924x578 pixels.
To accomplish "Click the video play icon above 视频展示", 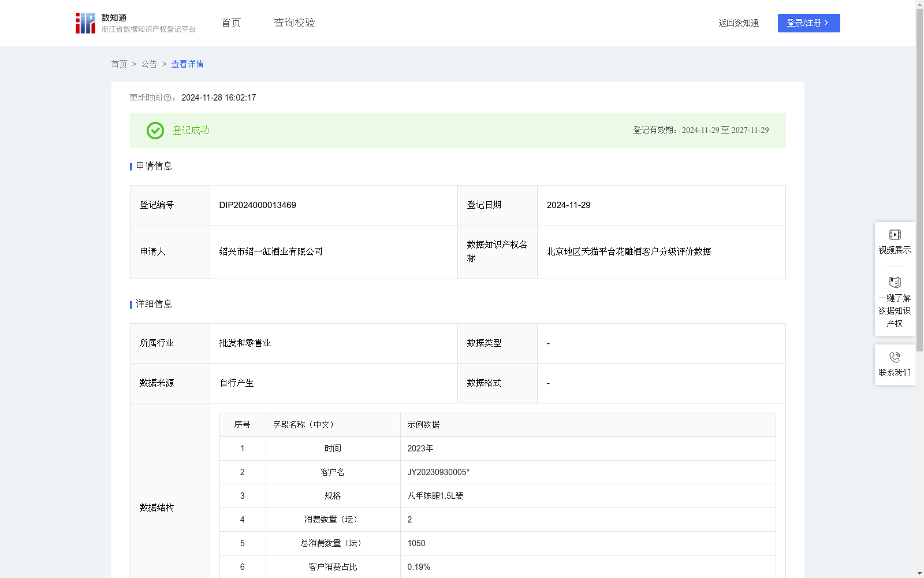I will click(894, 234).
